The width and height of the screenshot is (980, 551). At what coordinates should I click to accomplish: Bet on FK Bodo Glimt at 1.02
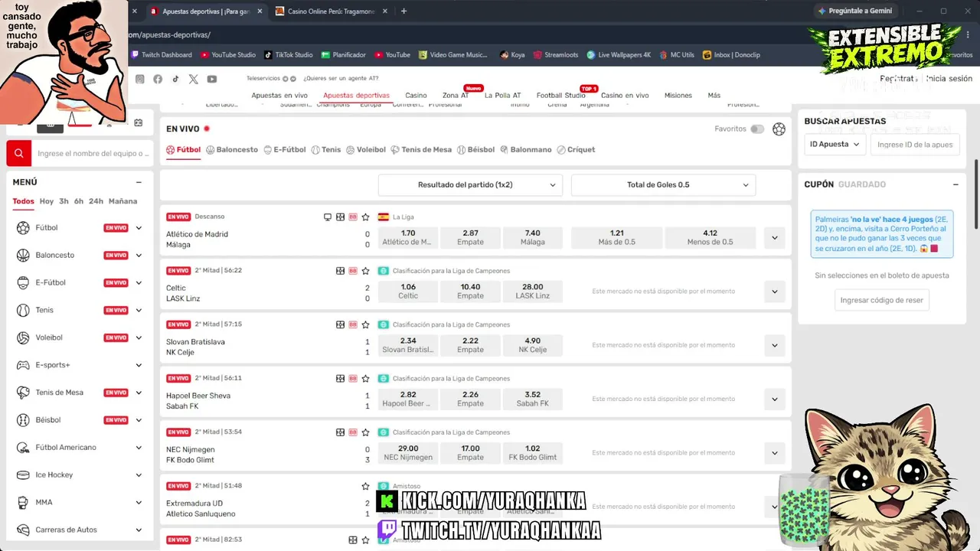click(x=532, y=453)
